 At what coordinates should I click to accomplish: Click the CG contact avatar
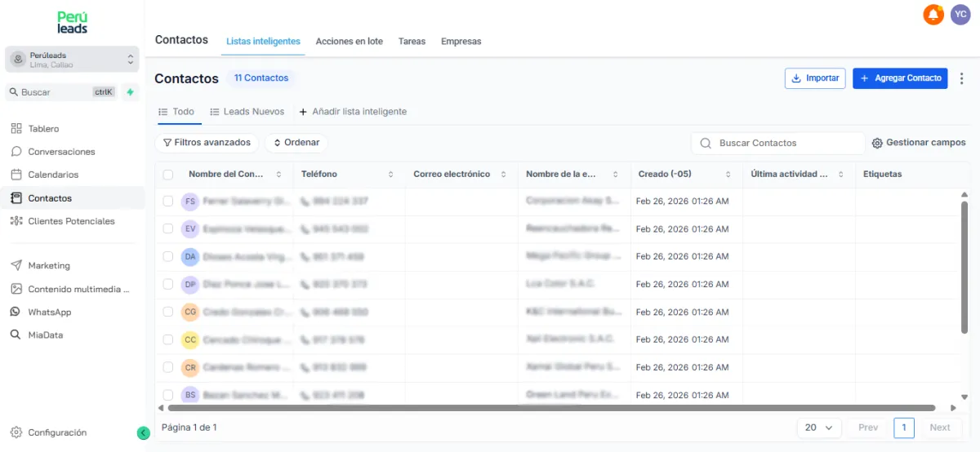[x=190, y=312]
